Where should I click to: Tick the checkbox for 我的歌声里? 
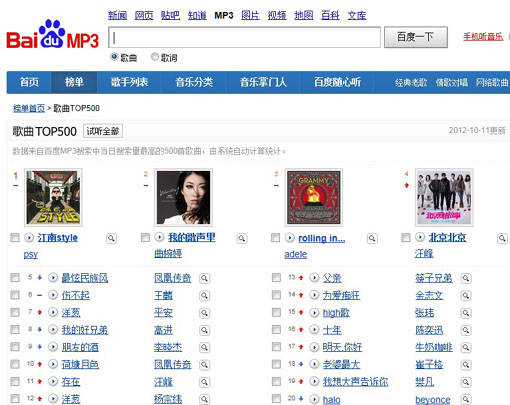pyautogui.click(x=145, y=237)
